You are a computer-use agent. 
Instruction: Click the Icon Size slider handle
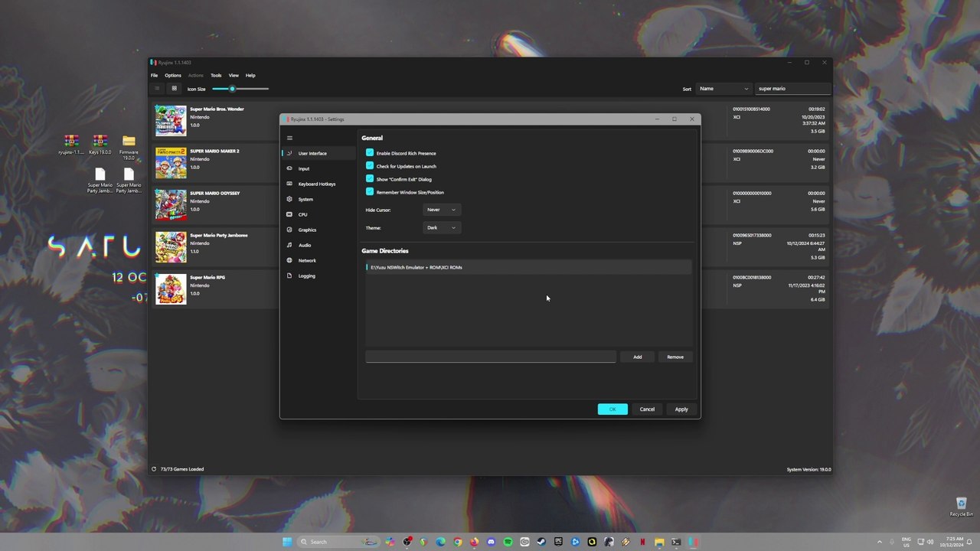pyautogui.click(x=232, y=89)
